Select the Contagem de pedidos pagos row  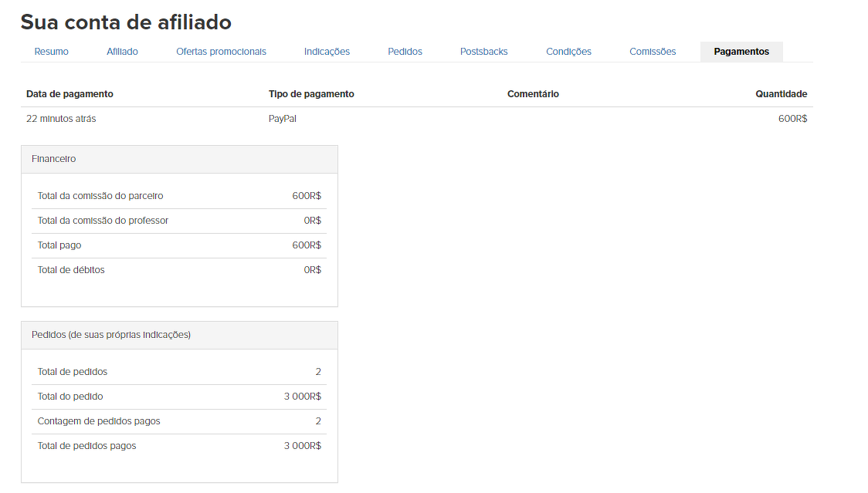178,421
